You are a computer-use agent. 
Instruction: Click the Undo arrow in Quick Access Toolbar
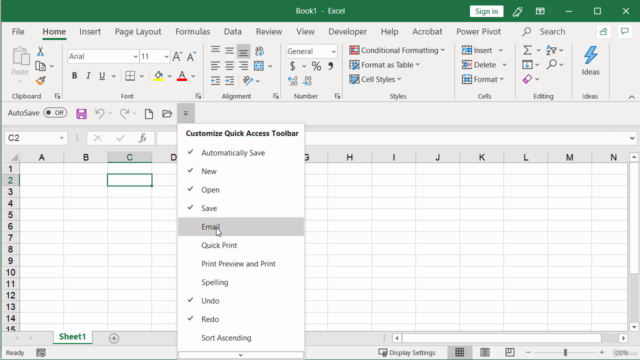coord(100,113)
